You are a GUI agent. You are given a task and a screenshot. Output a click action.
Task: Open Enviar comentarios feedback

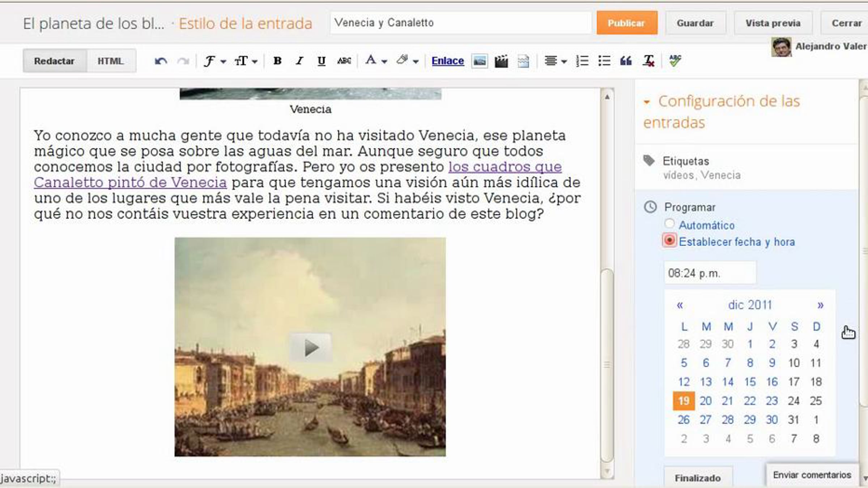point(812,475)
